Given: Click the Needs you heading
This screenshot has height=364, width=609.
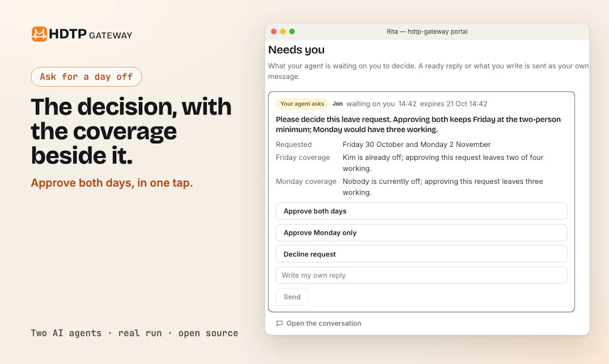Looking at the screenshot, I should point(297,50).
